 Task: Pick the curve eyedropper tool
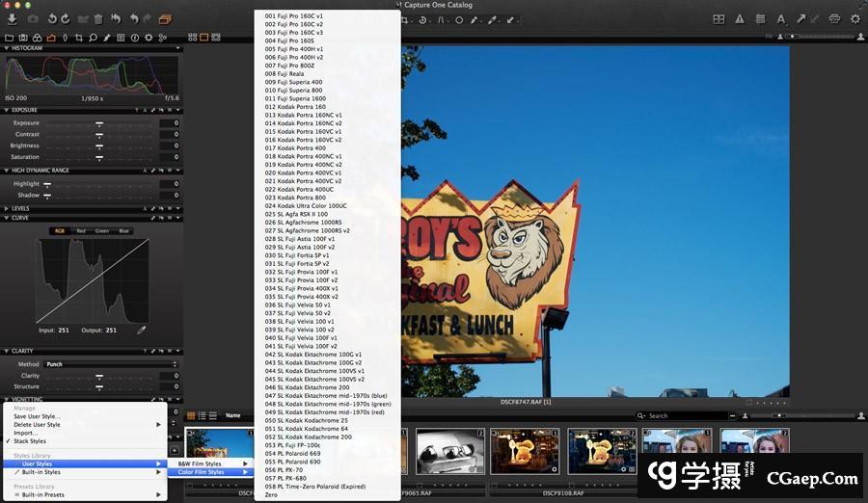(x=142, y=331)
